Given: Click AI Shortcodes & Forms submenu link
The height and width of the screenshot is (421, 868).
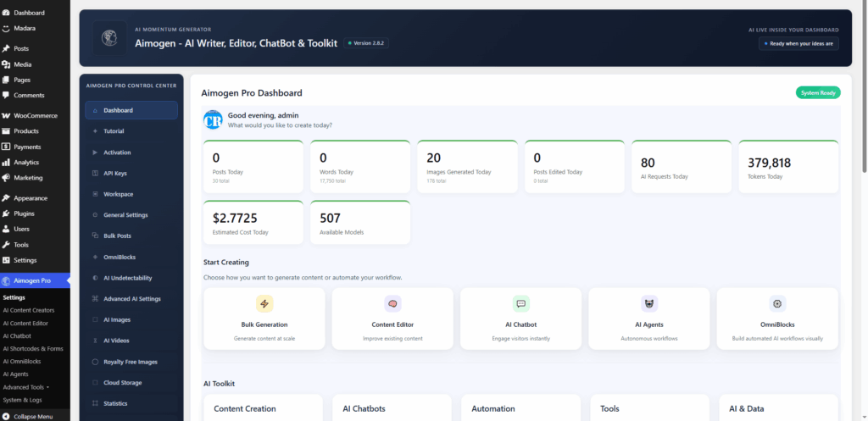Looking at the screenshot, I should (33, 348).
